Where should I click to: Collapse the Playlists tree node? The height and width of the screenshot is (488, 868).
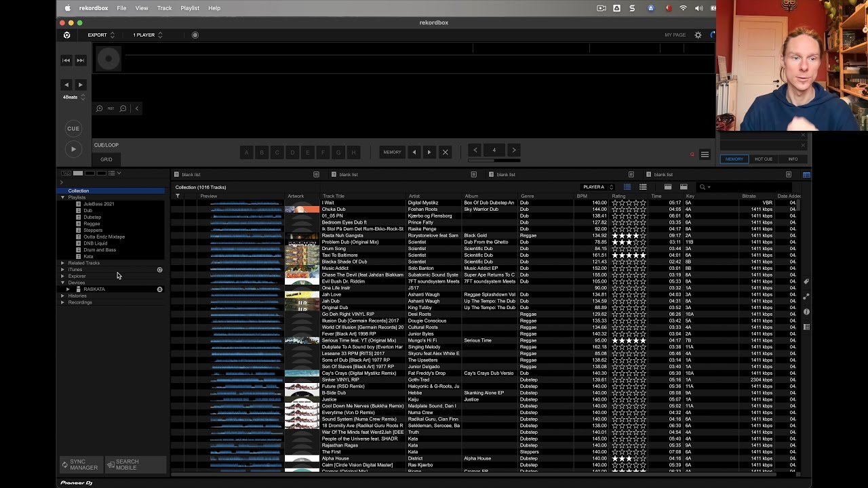pyautogui.click(x=62, y=197)
